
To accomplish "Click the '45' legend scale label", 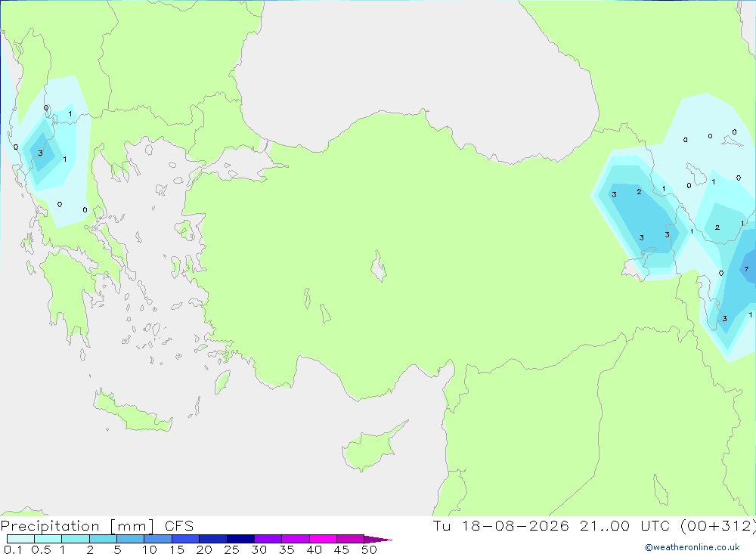I will pos(342,549).
